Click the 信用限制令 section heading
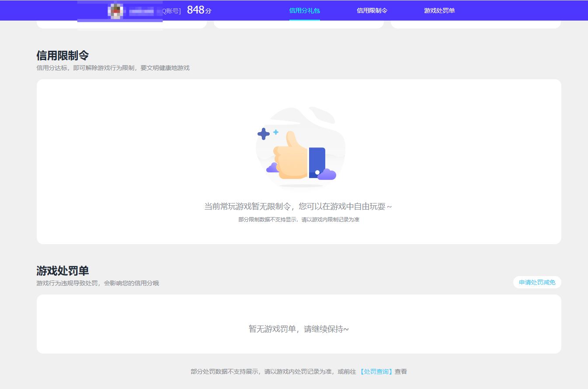588x389 pixels. (x=63, y=56)
